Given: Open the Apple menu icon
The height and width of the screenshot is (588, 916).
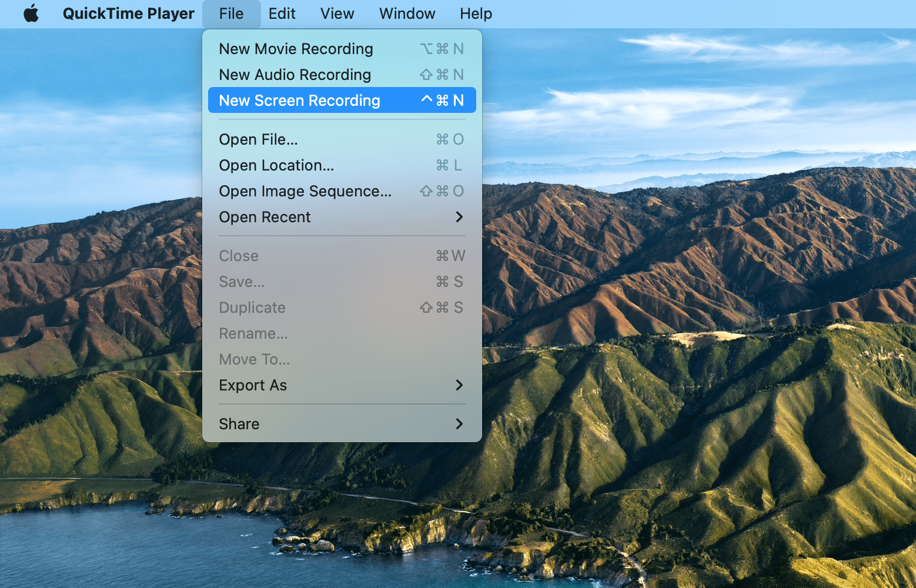Looking at the screenshot, I should [x=31, y=13].
